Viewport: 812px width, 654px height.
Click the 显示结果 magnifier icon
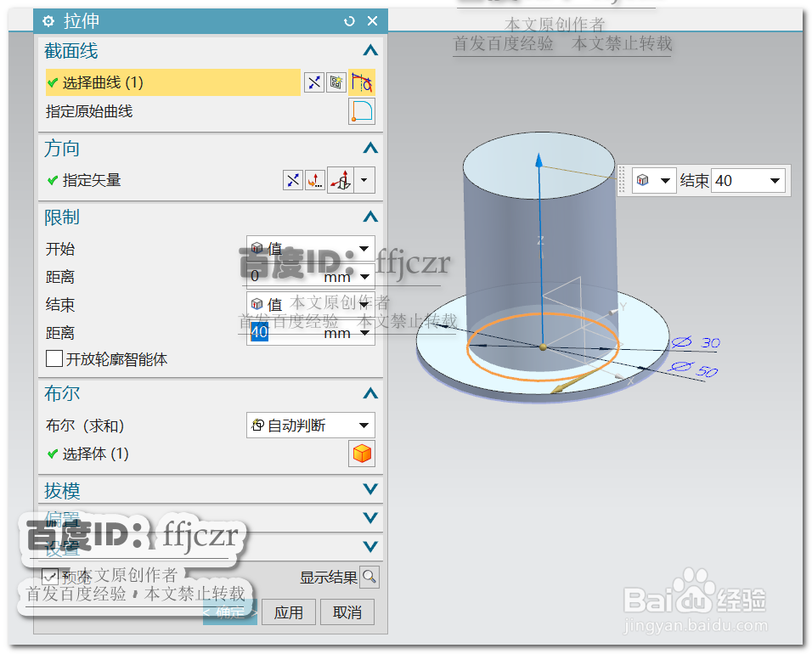tap(369, 575)
